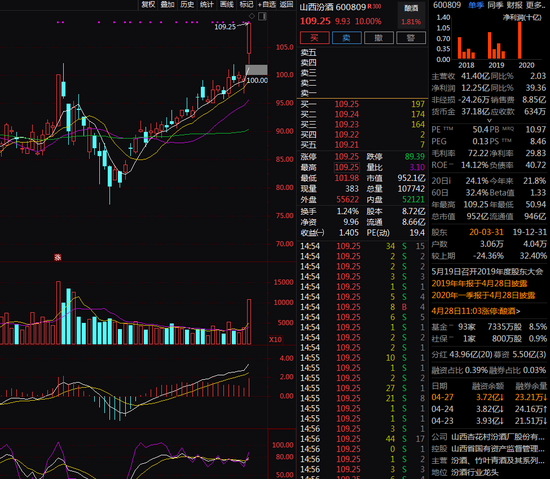Click the 返回 back button

287,5
